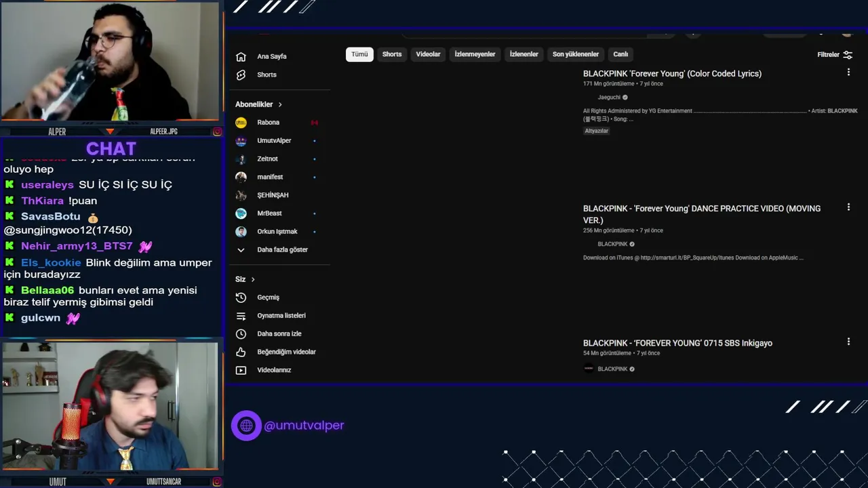Click username useraleys in chat
The image size is (868, 488).
47,185
